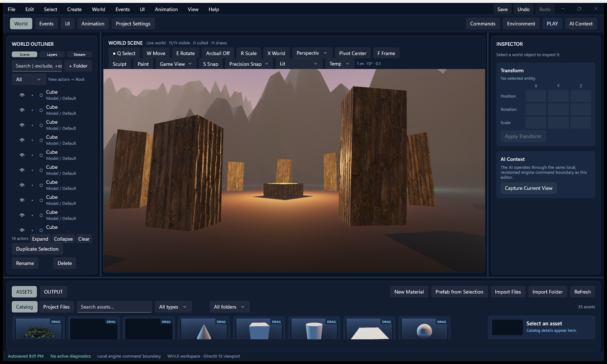Click Duplicate Selection
The image size is (607, 364).
[x=37, y=249]
